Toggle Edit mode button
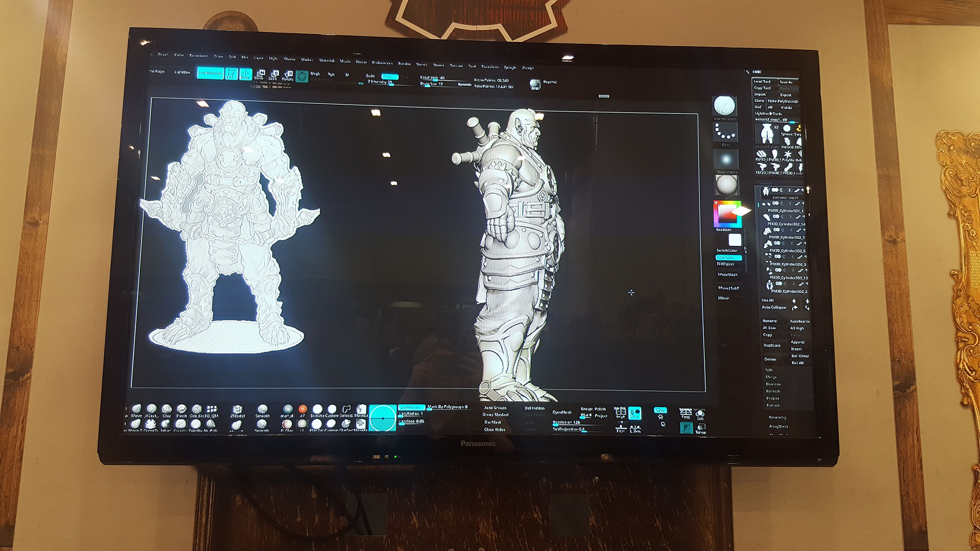The height and width of the screenshot is (551, 980). click(x=231, y=74)
